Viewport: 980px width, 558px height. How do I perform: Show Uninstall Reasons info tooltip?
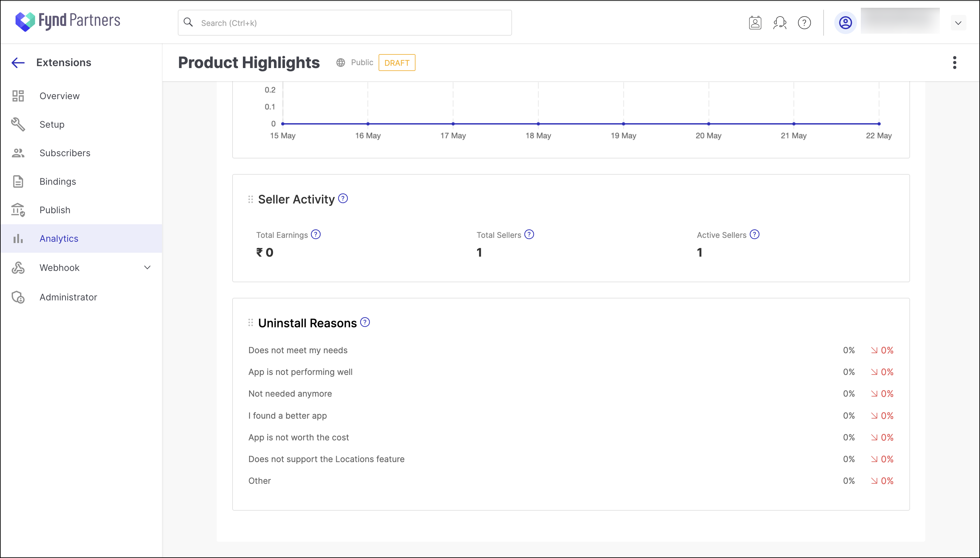365,322
